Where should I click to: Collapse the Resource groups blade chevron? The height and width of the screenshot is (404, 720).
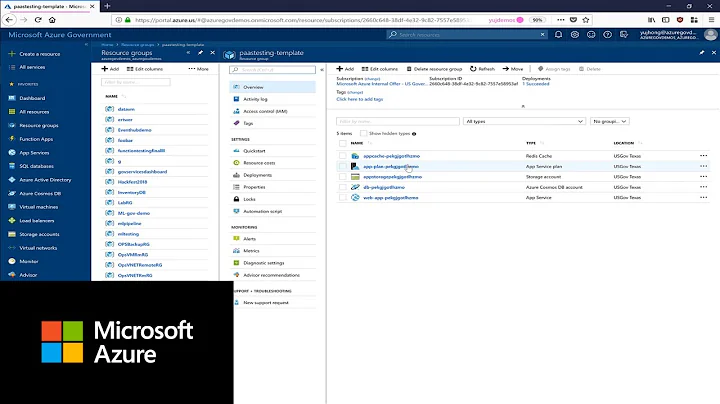[188, 53]
